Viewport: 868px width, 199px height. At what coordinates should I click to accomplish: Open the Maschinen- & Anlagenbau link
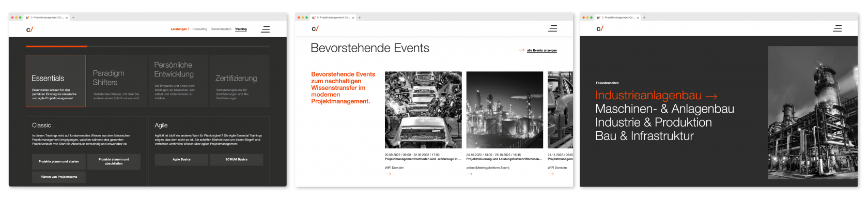click(x=664, y=109)
